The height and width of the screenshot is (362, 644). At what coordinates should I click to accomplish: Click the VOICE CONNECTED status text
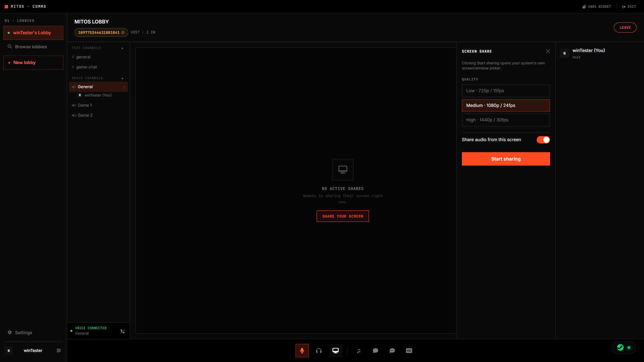91,328
